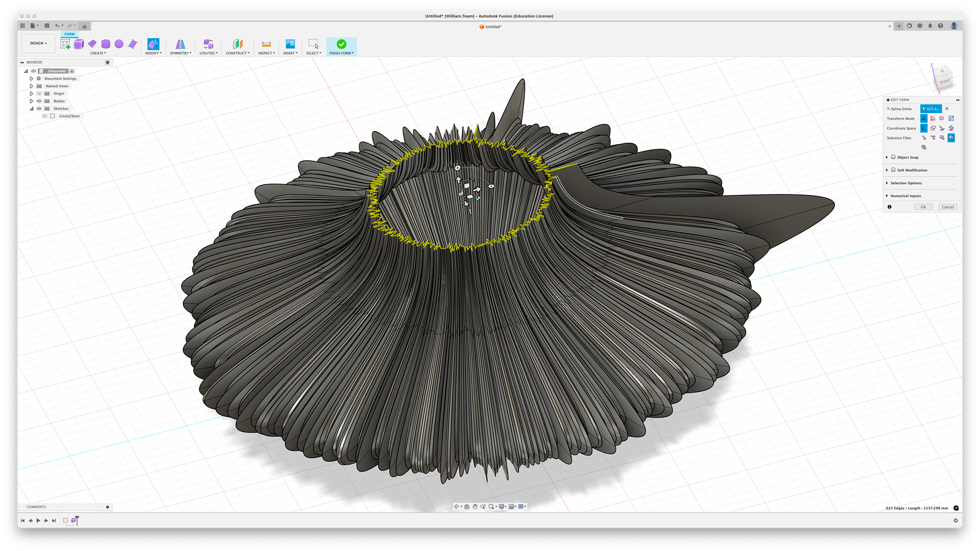Select the Cylinder form tool
The image size is (980, 551).
pos(106,44)
